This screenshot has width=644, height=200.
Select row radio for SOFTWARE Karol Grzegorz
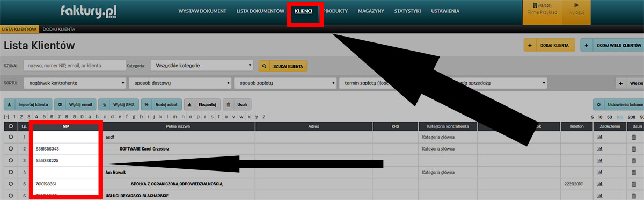tap(11, 149)
